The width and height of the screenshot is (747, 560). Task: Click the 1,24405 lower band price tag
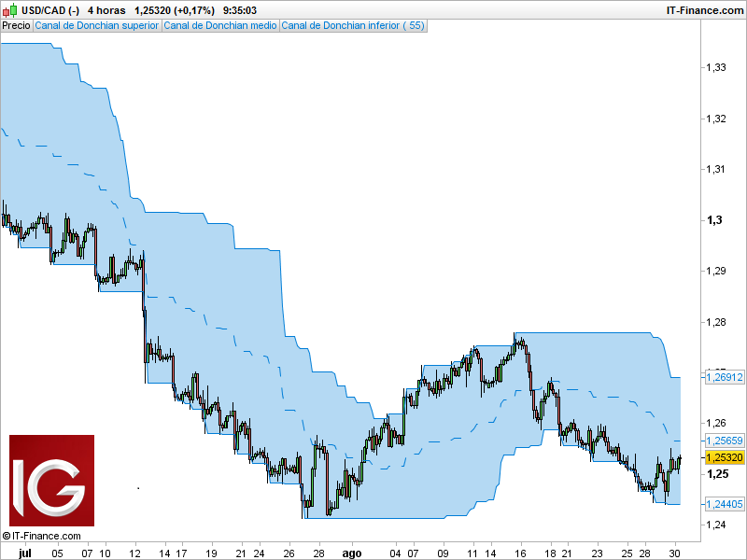point(725,504)
